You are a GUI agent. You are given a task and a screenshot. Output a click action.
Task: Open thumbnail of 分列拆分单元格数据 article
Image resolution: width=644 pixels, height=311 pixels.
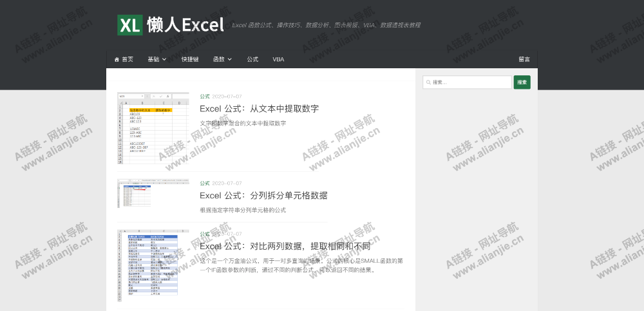click(153, 194)
